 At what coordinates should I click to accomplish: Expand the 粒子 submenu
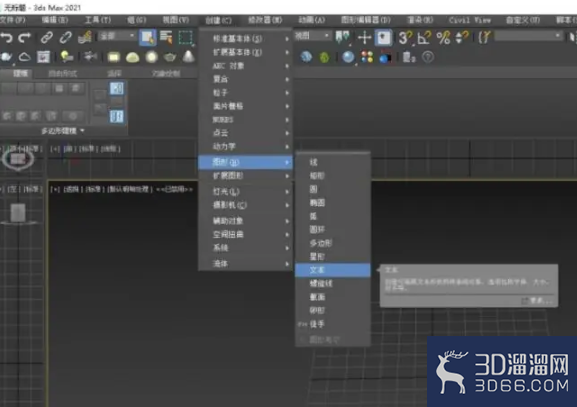pyautogui.click(x=245, y=93)
